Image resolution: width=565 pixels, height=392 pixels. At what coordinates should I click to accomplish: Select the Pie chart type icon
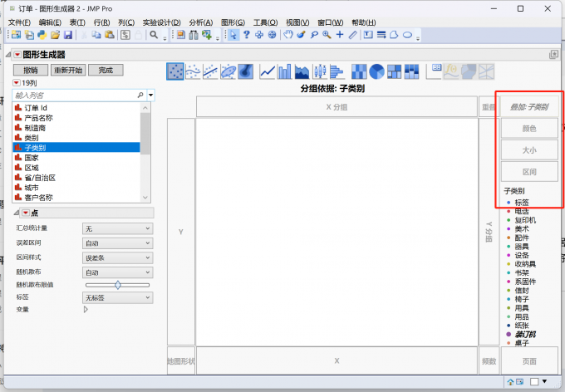376,72
